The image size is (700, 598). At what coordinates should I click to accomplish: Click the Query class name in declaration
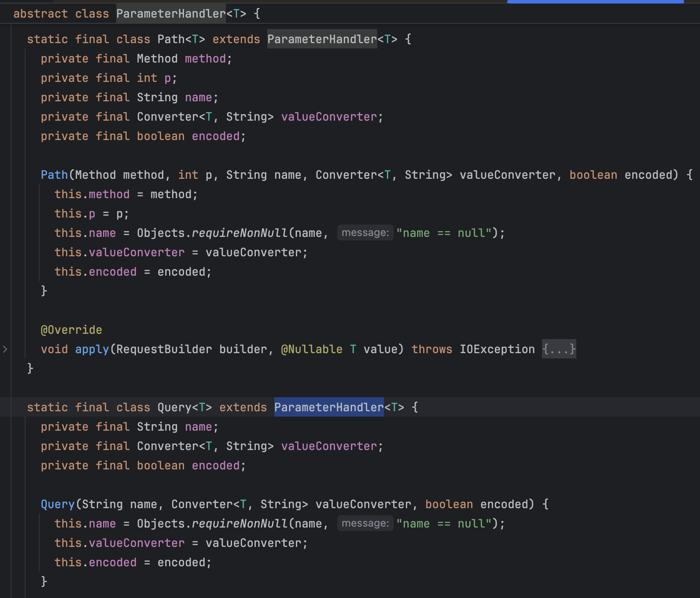pyautogui.click(x=174, y=407)
